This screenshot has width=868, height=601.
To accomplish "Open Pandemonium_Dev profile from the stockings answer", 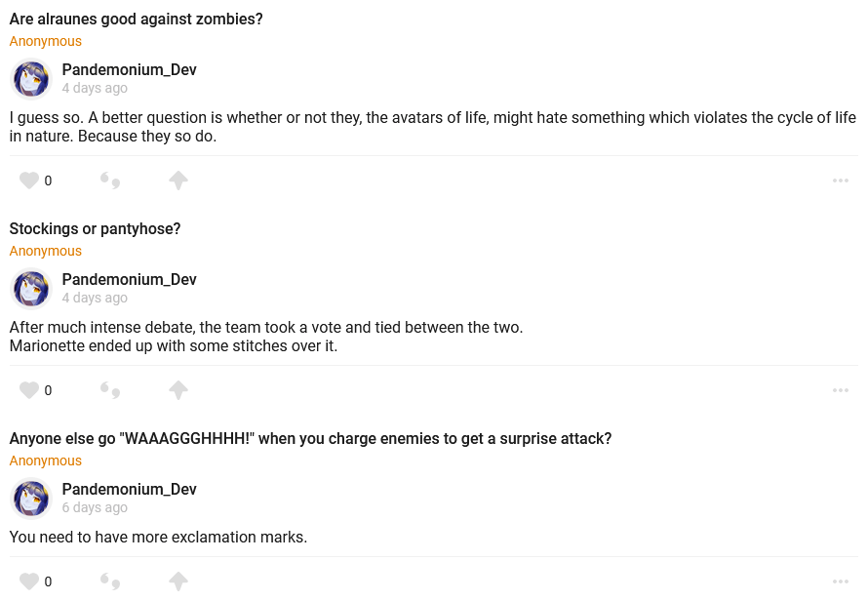I will [x=129, y=280].
